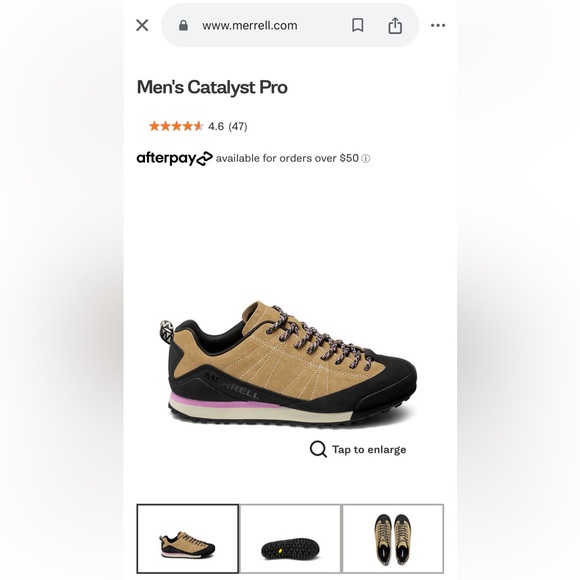Tap the magnifier enlarge icon
This screenshot has width=580, height=580.
(318, 449)
